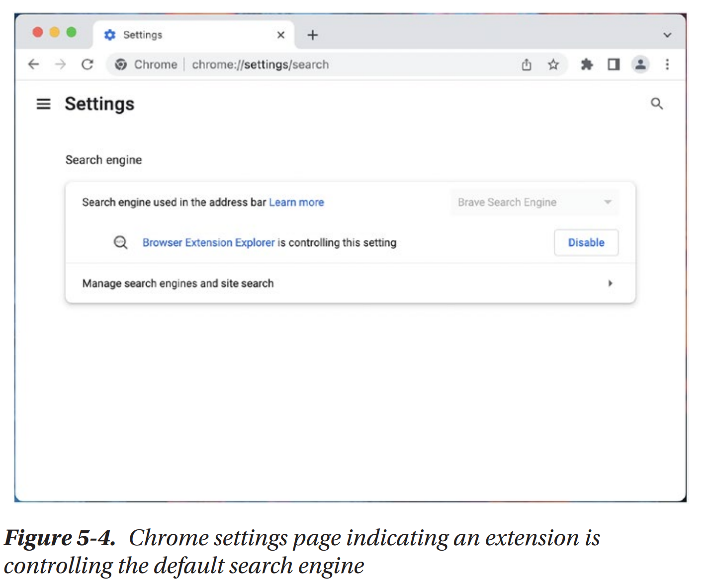
Task: Bookmark this page with star icon
Action: [x=553, y=65]
